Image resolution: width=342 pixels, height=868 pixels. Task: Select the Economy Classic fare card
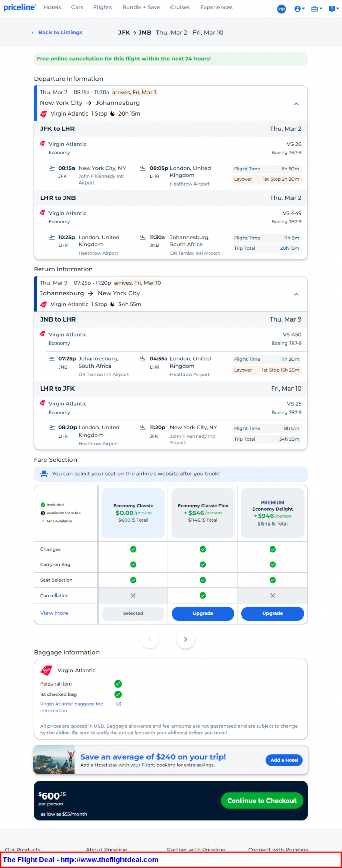tap(133, 513)
